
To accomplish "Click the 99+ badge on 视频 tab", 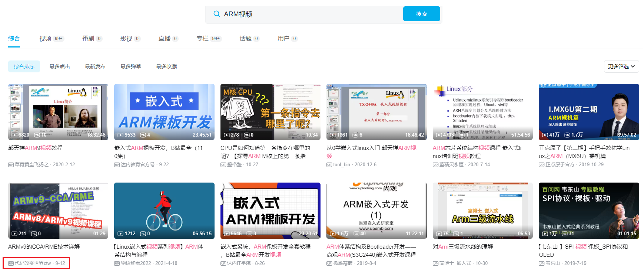I will click(59, 39).
